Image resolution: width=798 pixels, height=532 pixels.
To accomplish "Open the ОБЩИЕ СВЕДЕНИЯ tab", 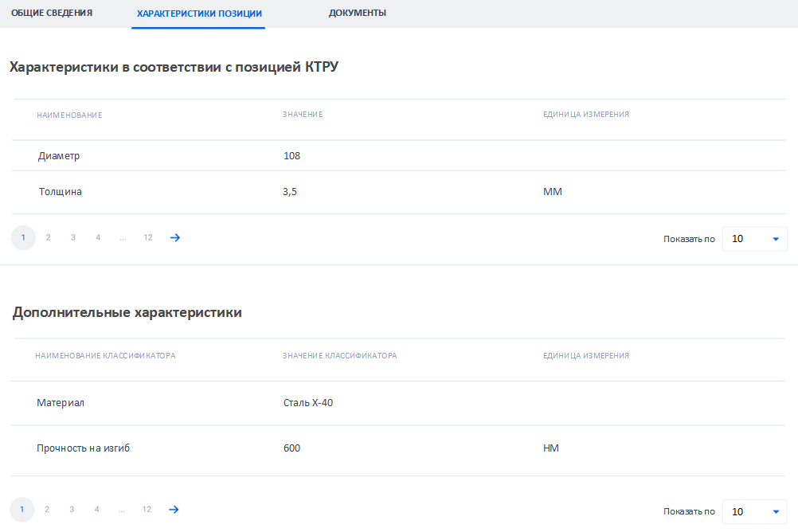I will click(52, 13).
